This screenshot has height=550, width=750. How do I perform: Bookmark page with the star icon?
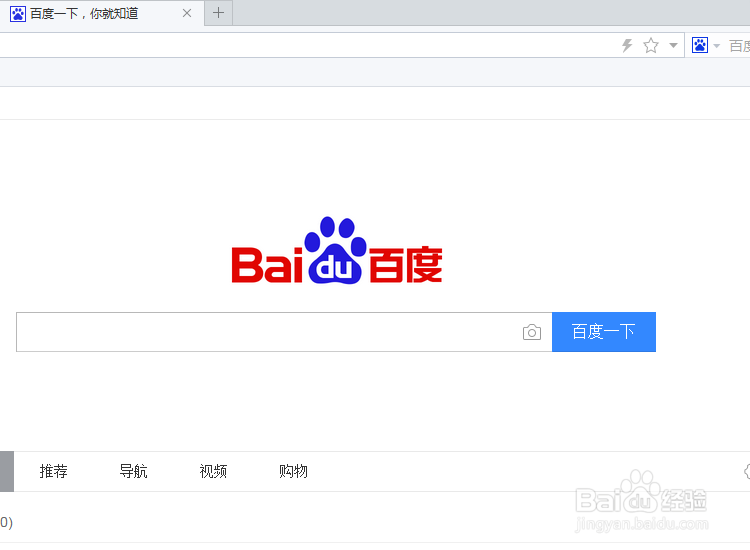pyautogui.click(x=651, y=46)
